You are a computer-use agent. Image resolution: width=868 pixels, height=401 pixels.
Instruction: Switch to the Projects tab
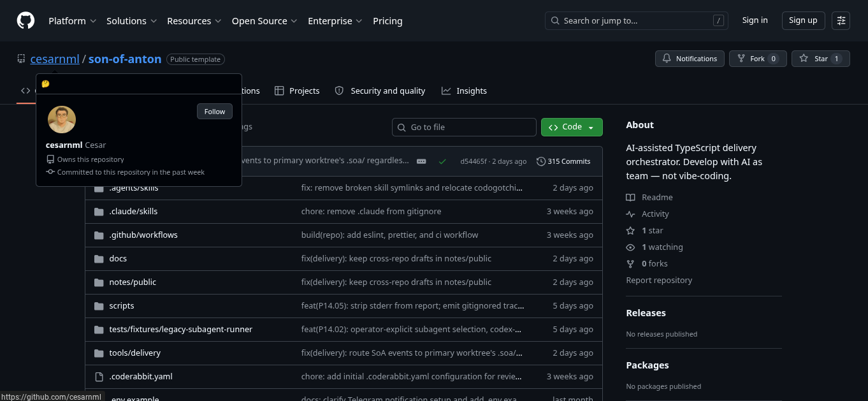coord(297,91)
